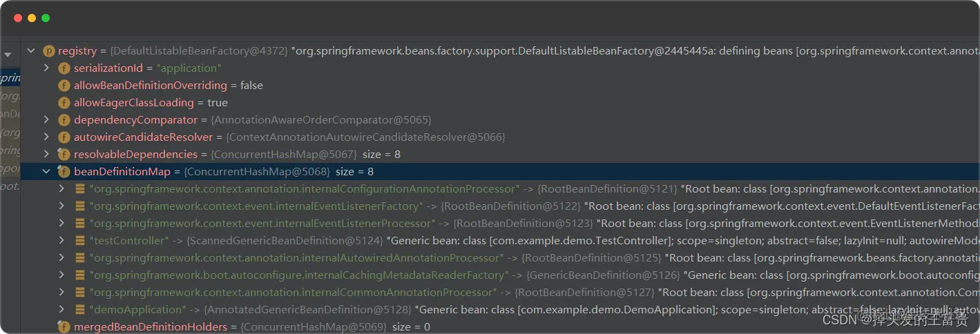The image size is (980, 334).
Task: Collapse the registry variable node
Action: [30, 51]
